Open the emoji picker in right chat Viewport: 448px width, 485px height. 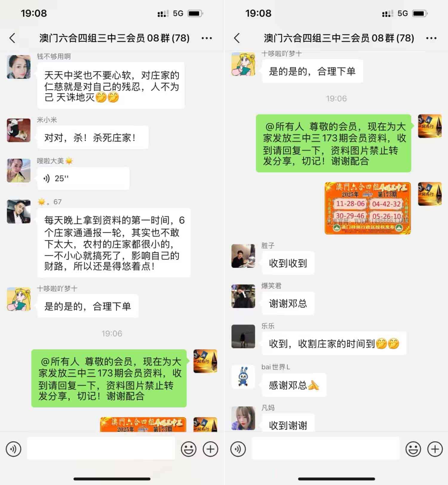(x=413, y=449)
